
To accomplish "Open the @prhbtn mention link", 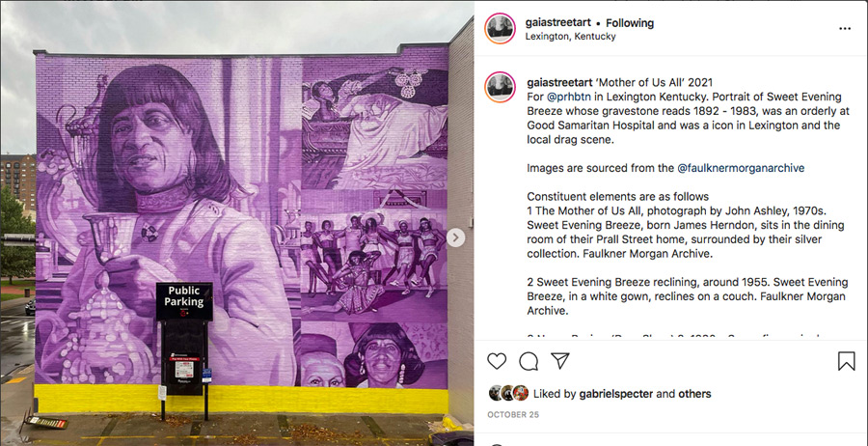I will pos(564,97).
